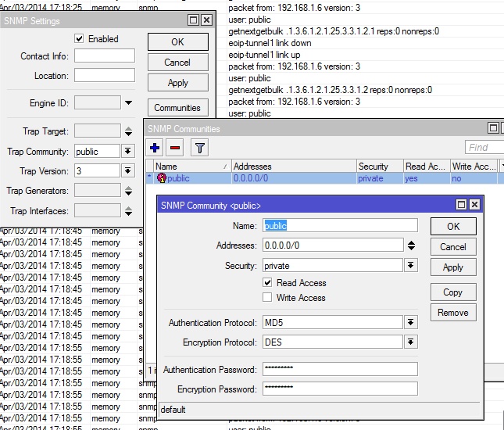
Task: Open the Trap Community dropdown
Action: pyautogui.click(x=128, y=152)
